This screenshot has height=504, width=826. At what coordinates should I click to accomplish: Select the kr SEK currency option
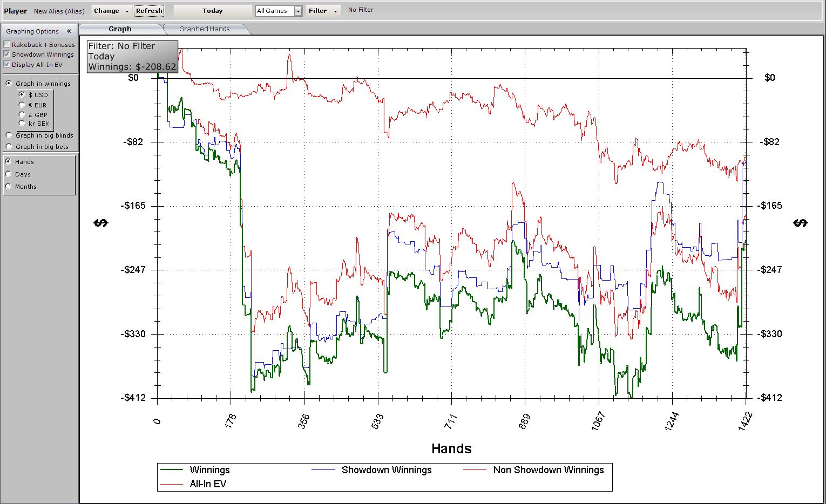(x=22, y=124)
